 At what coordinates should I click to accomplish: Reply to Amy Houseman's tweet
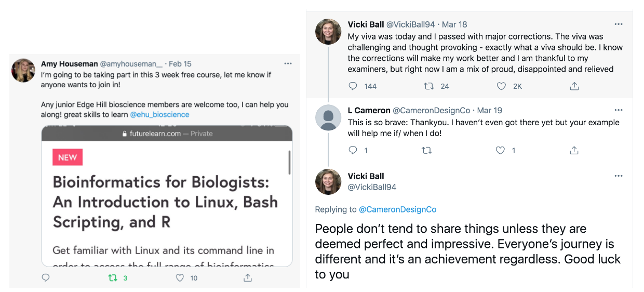(46, 278)
